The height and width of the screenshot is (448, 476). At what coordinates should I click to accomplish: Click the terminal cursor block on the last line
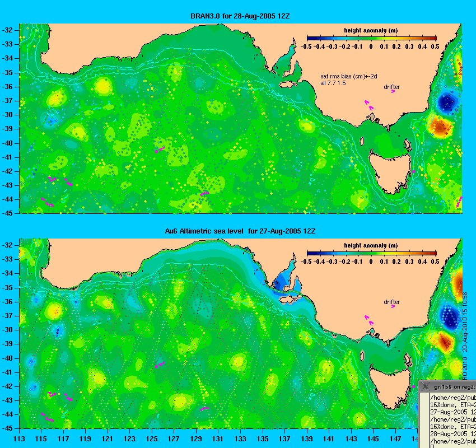pos(432,446)
